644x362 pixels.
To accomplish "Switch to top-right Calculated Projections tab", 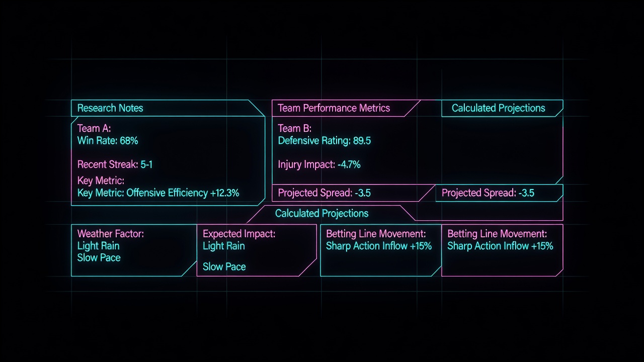I will pyautogui.click(x=498, y=108).
